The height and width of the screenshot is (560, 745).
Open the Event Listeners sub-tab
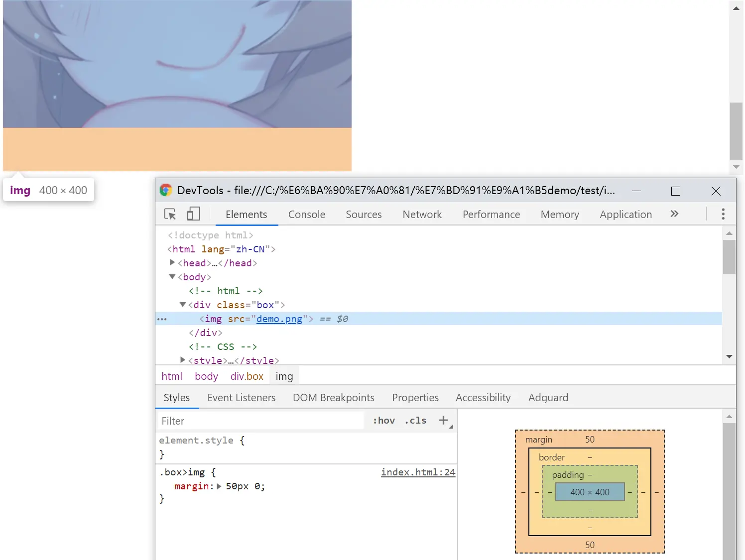pos(242,398)
